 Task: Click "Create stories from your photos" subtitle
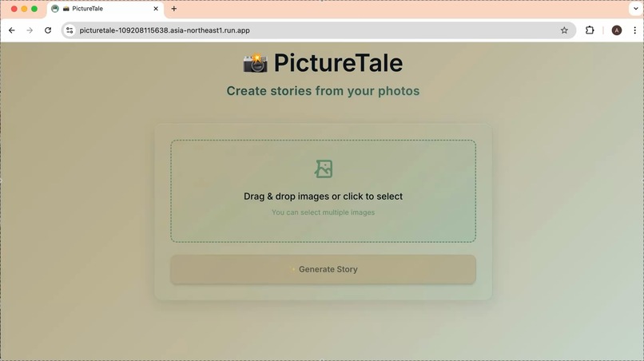click(324, 91)
